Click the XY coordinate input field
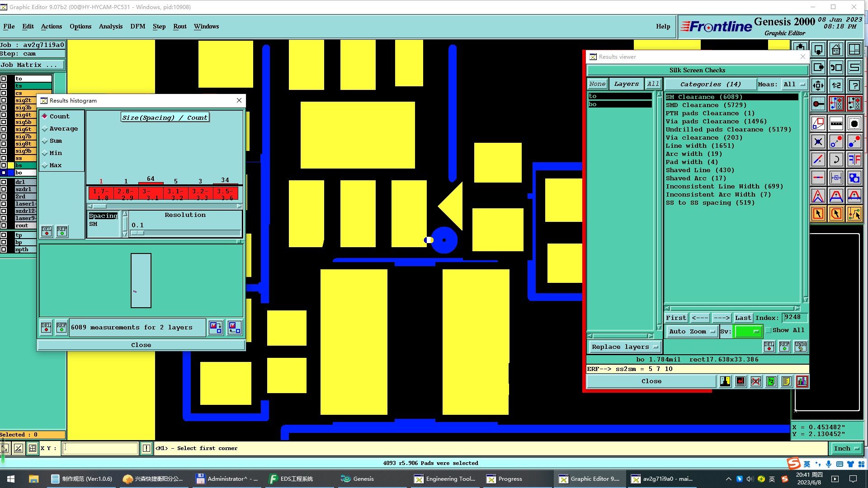 [100, 448]
